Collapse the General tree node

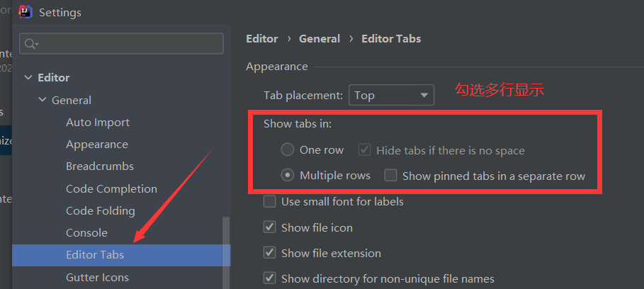point(43,101)
